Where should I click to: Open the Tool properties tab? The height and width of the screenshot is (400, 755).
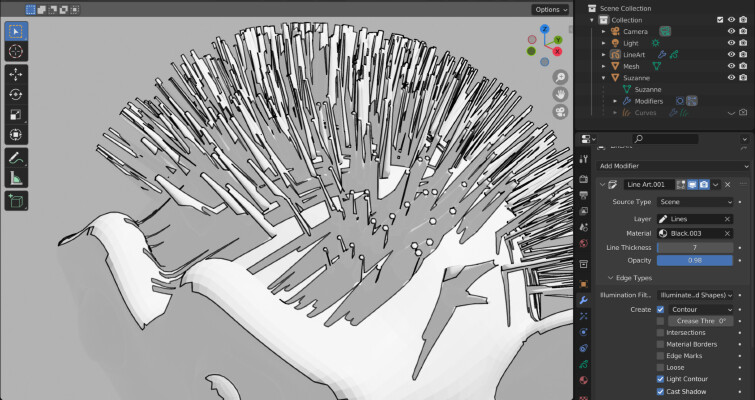(583, 159)
